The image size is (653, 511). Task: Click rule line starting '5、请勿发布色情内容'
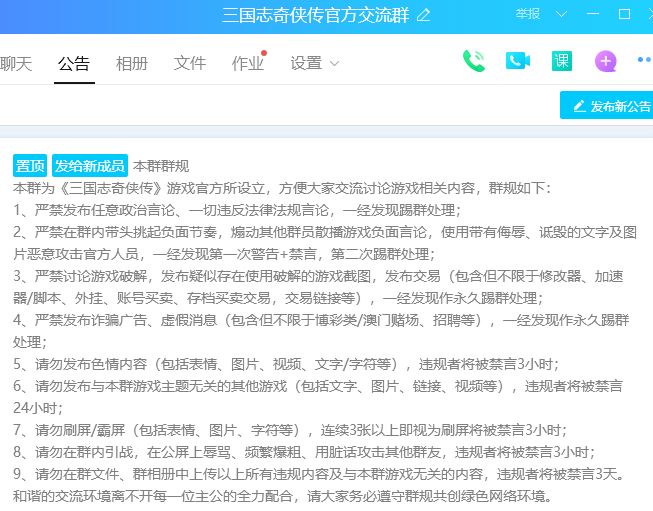pyautogui.click(x=286, y=364)
